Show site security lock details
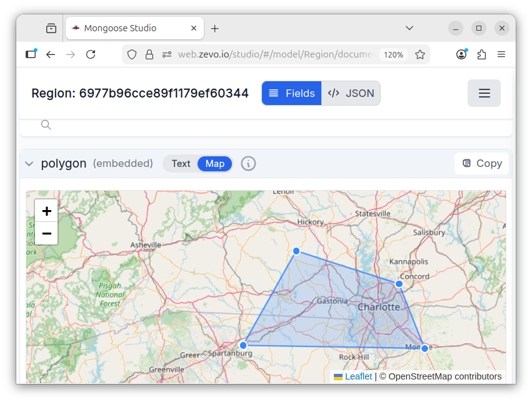The width and height of the screenshot is (532, 402). tap(149, 54)
